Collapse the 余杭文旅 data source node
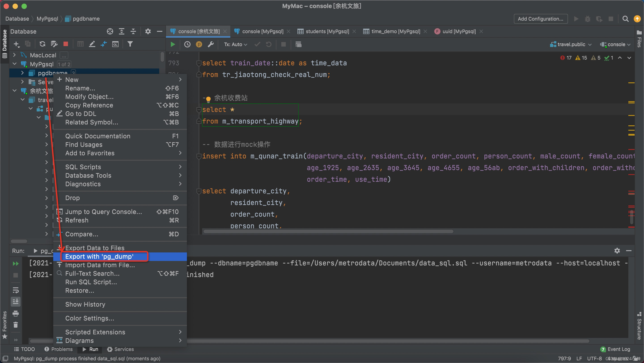 (x=15, y=91)
